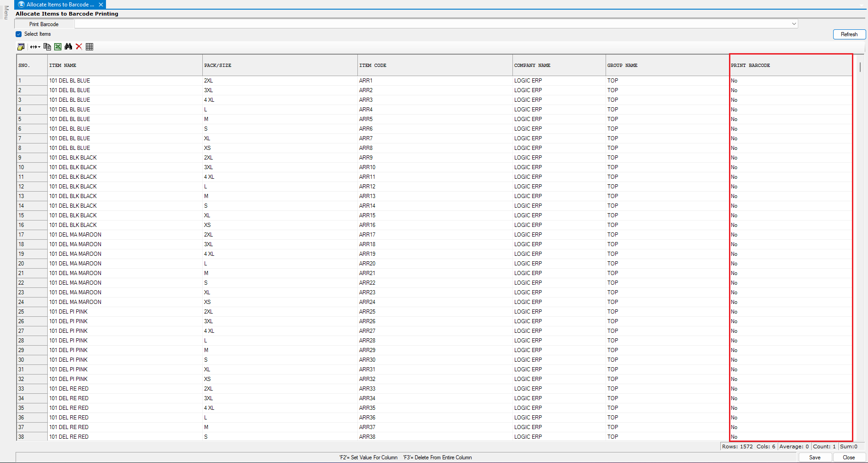Image resolution: width=868 pixels, height=463 pixels.
Task: Select the ITEM NAME column header
Action: [124, 66]
